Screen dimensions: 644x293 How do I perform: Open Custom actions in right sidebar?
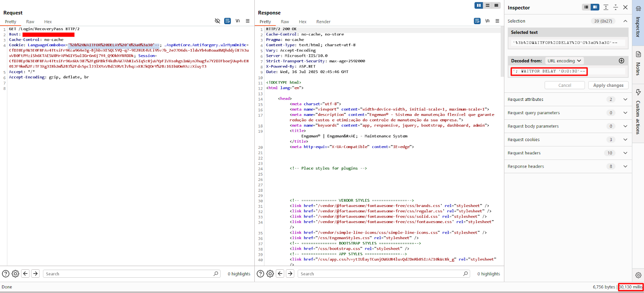point(638,113)
